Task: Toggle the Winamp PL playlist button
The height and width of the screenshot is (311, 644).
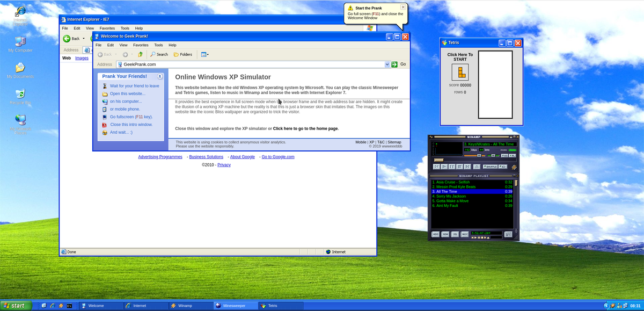Action: click(x=513, y=156)
